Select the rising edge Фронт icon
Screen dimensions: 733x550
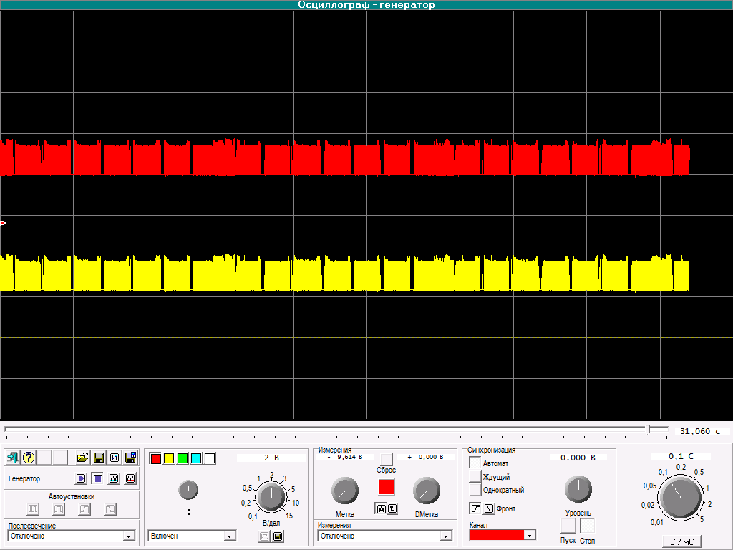tap(475, 508)
